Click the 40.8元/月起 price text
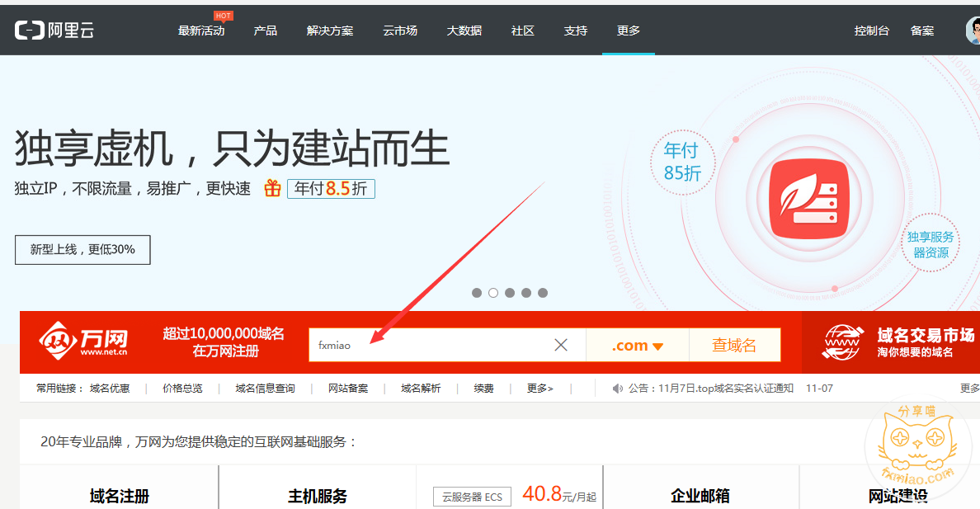Viewport: 980px width, 509px height. pyautogui.click(x=559, y=495)
